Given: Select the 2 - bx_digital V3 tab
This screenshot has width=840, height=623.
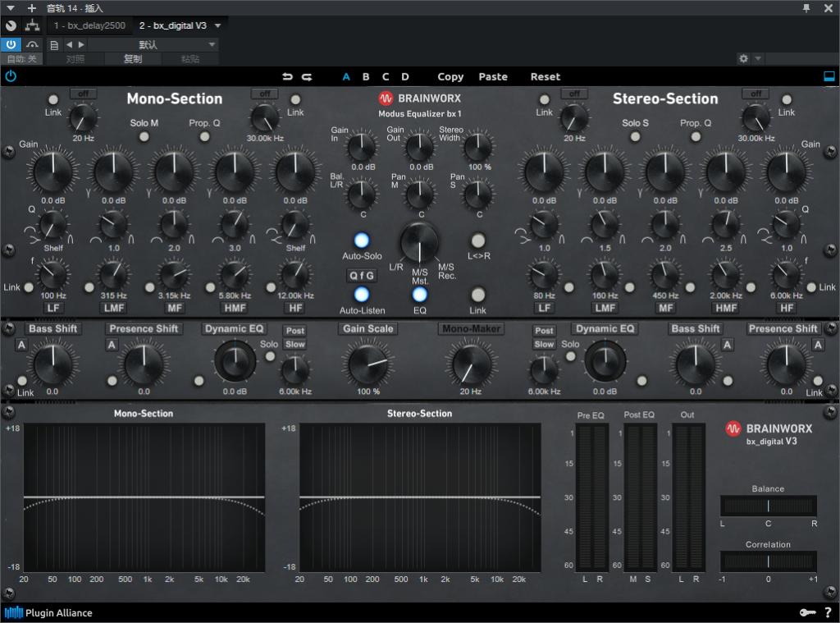Looking at the screenshot, I should click(173, 25).
